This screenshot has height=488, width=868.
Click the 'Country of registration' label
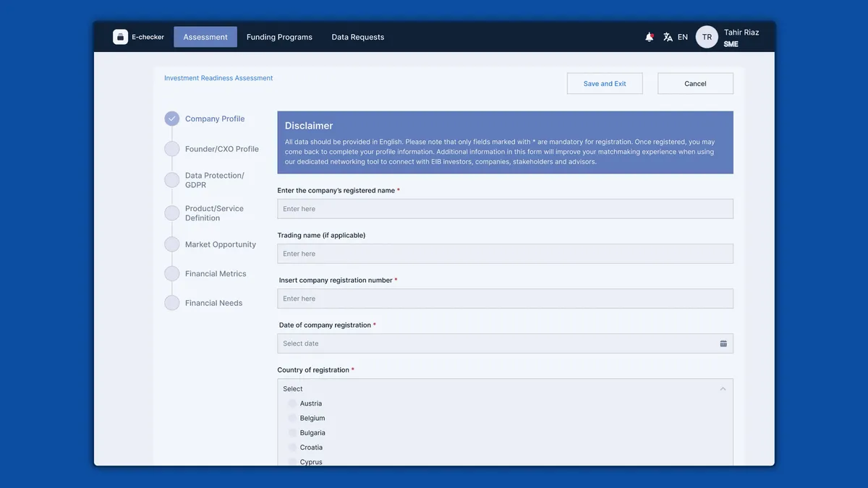coord(313,370)
